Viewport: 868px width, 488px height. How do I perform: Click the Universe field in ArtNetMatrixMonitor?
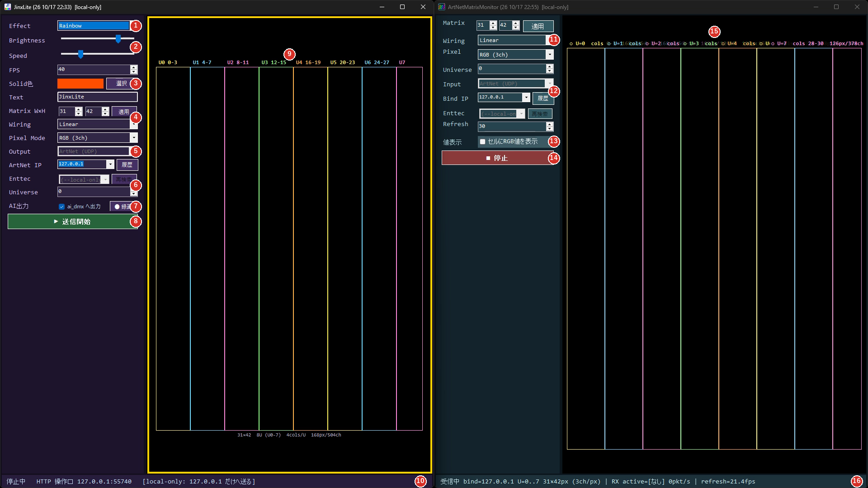click(512, 69)
